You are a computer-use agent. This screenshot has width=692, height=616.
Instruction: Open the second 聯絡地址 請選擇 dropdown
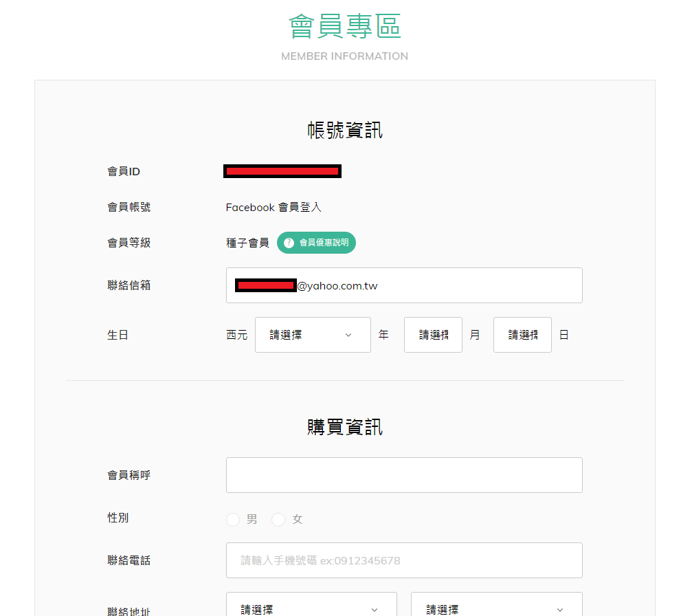click(496, 604)
